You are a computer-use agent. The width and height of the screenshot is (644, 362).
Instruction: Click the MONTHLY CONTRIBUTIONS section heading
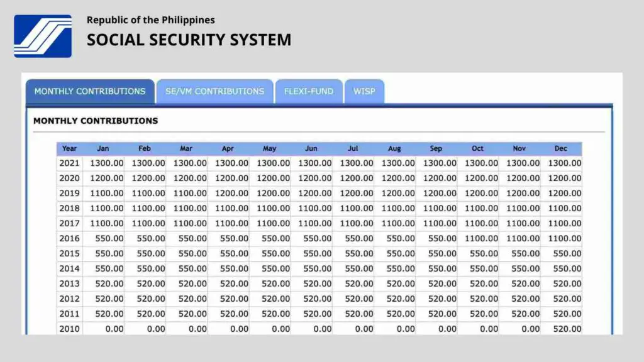point(94,121)
